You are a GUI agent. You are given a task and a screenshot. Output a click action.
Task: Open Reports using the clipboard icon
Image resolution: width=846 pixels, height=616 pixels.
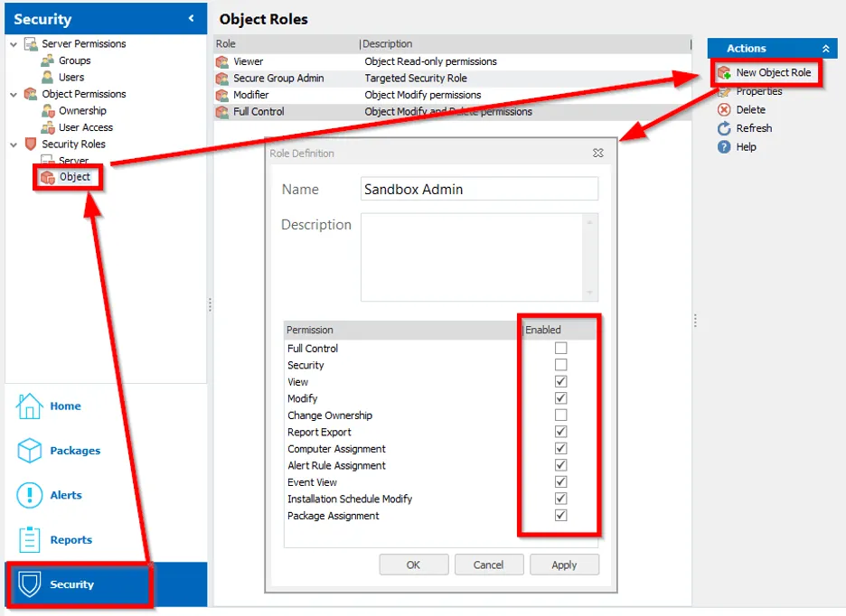(30, 539)
